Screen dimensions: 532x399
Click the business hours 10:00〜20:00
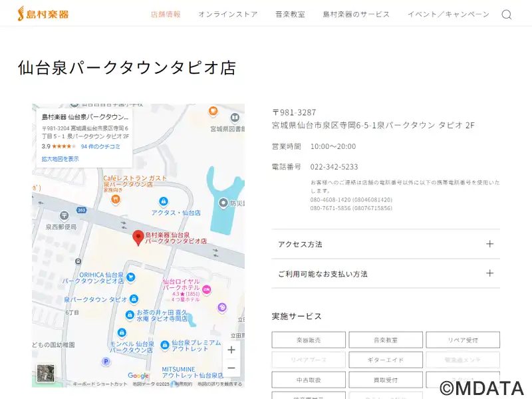click(333, 146)
